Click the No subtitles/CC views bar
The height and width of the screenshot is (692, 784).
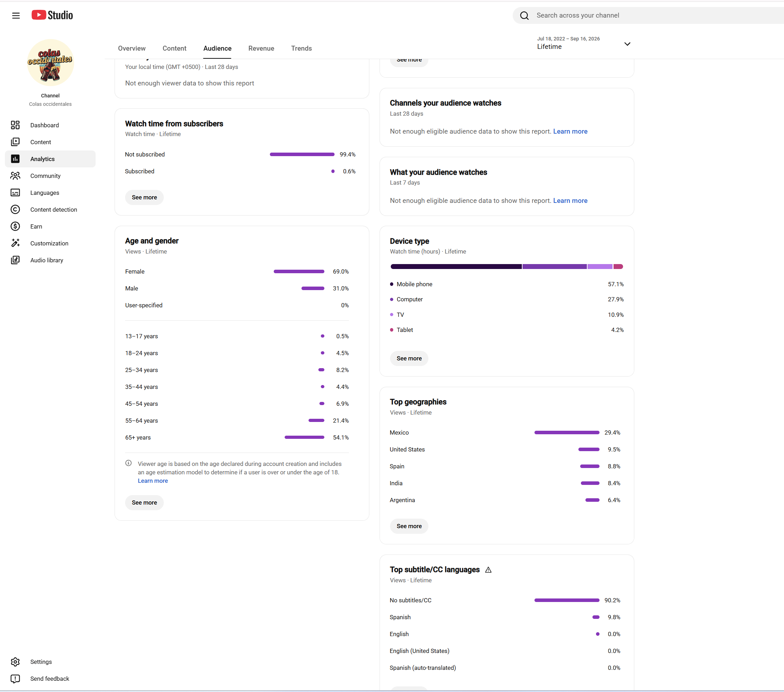[x=566, y=600]
